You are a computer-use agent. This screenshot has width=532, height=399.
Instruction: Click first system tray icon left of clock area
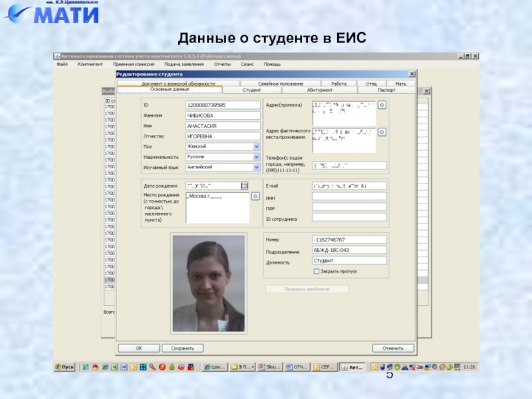[375, 367]
